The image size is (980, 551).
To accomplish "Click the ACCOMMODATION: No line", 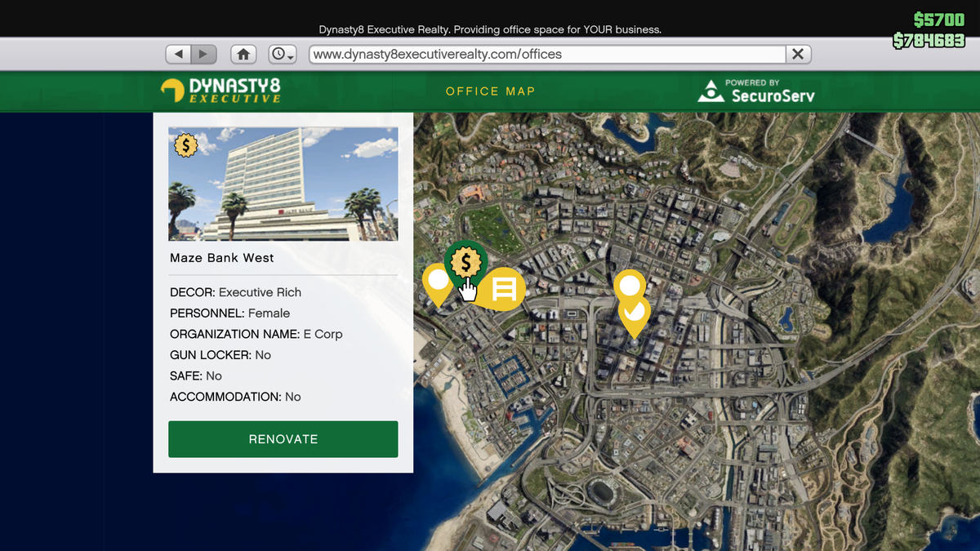I will tap(235, 397).
